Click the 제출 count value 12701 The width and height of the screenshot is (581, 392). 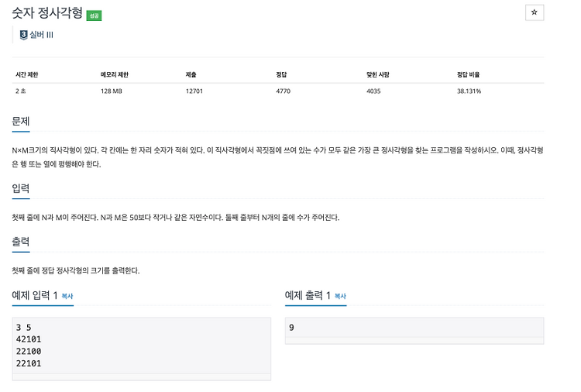coord(194,91)
